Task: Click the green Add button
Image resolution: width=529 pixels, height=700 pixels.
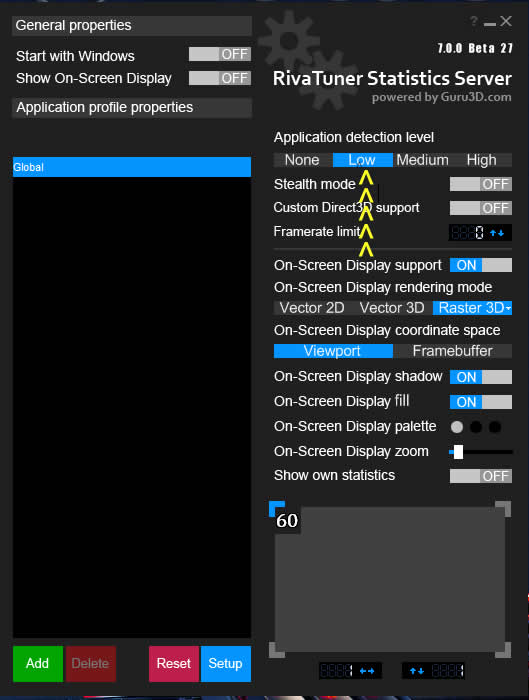Action: pos(37,663)
